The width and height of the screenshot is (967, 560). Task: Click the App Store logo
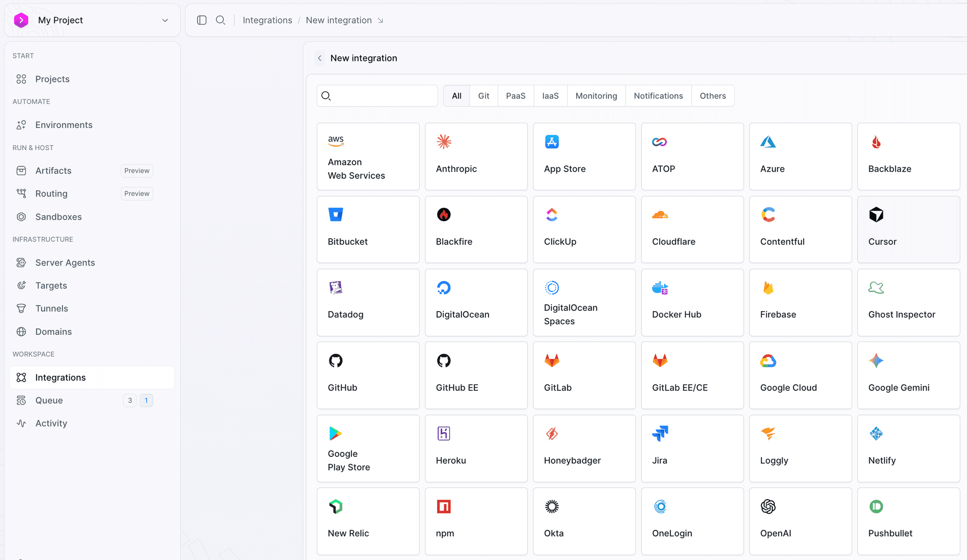(552, 142)
